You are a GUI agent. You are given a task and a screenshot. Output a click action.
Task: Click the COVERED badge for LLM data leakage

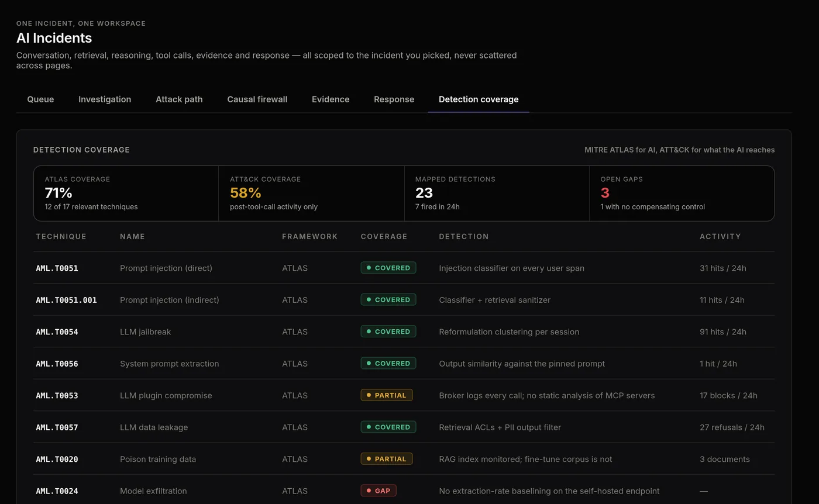click(388, 427)
